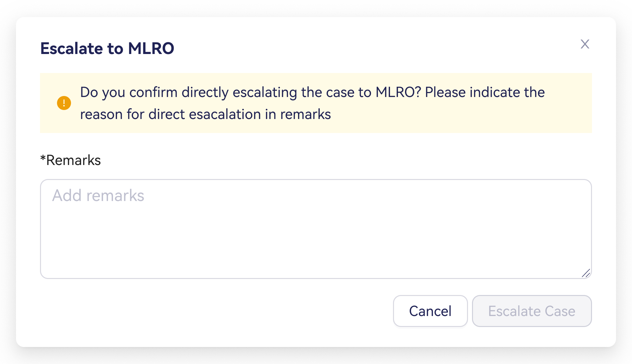632x364 pixels.
Task: Click the textarea resize handle corner
Action: [x=586, y=273]
